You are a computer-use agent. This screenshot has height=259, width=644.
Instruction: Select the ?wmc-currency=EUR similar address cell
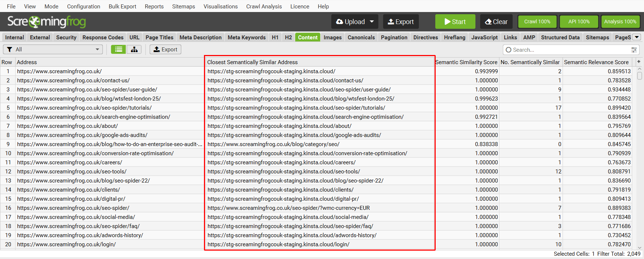(320, 208)
